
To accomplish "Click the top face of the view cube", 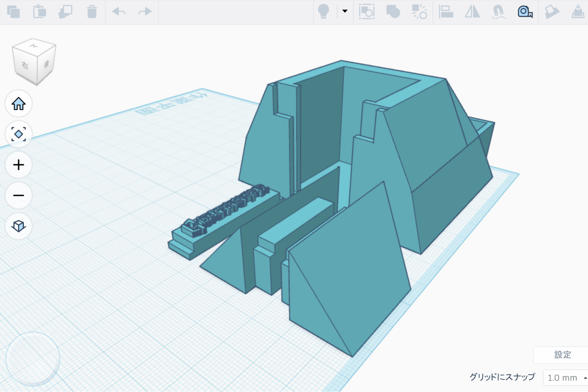I will click(34, 46).
